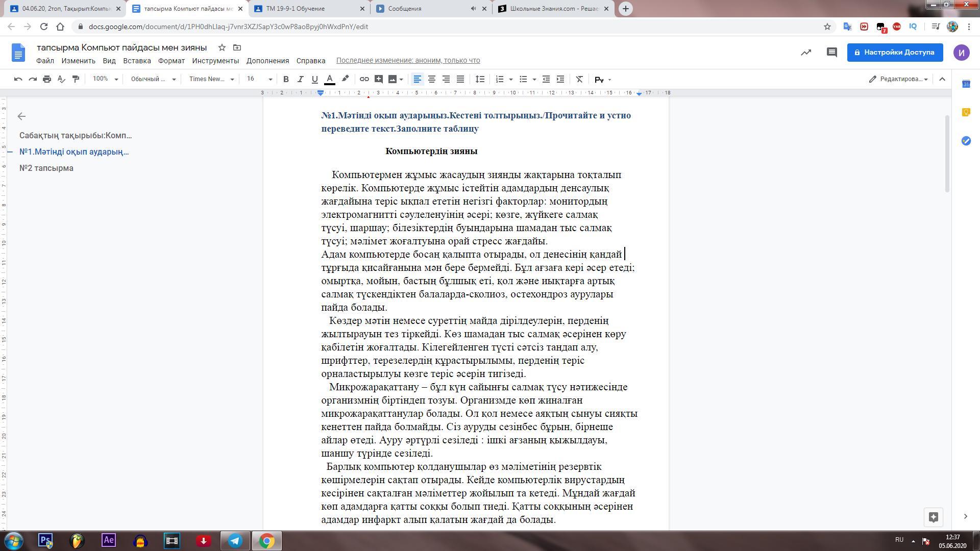This screenshot has width=980, height=551.
Task: Select №2 тапсырма in the outline
Action: click(x=46, y=168)
